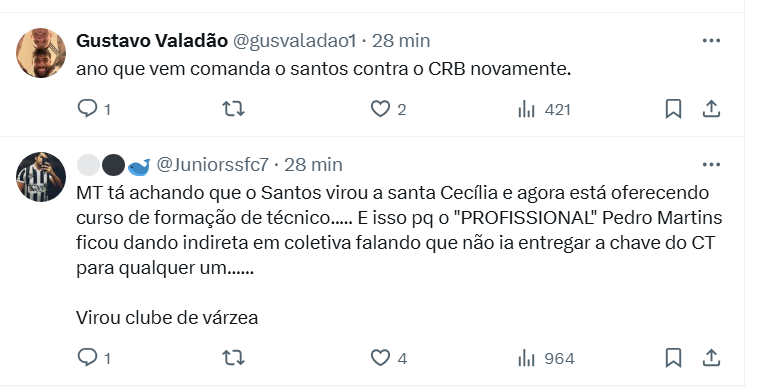Image resolution: width=768 pixels, height=387 pixels.
Task: Retweet Gustavo Valadão's post
Action: [x=234, y=109]
